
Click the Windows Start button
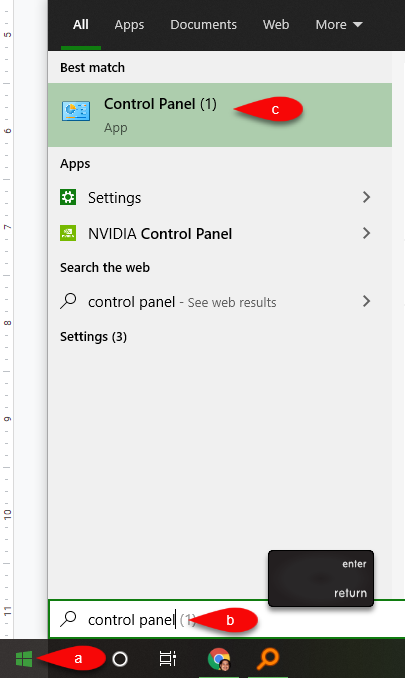point(24,659)
